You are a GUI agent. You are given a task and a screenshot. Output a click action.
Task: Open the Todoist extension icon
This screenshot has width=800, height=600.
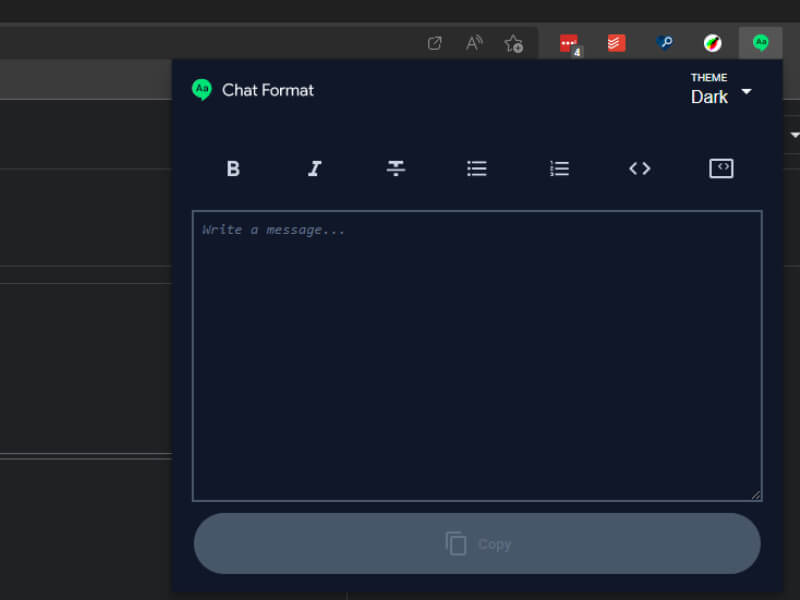click(x=615, y=42)
